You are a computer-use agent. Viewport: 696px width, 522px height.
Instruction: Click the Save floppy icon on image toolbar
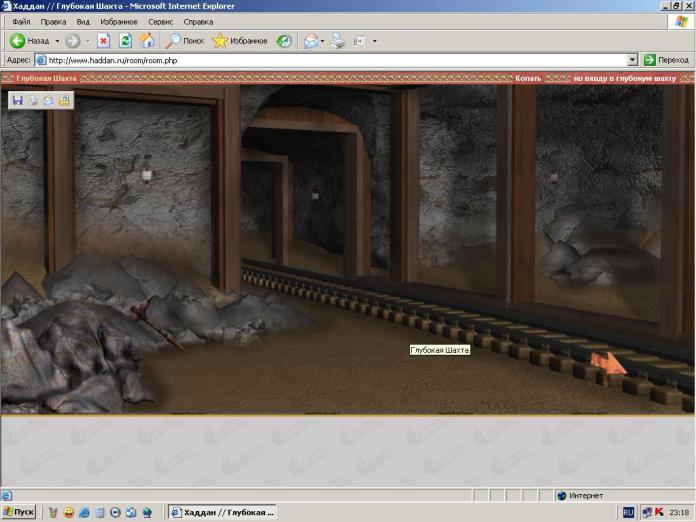click(17, 100)
